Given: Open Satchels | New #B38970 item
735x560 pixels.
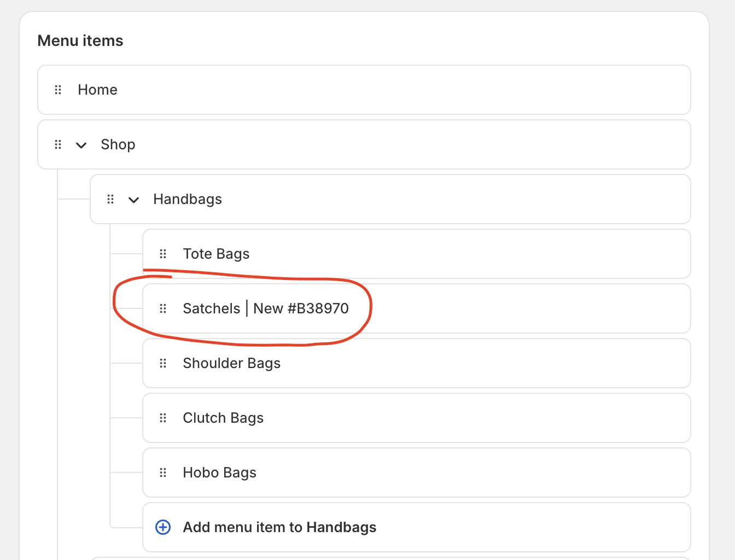Looking at the screenshot, I should pos(266,308).
